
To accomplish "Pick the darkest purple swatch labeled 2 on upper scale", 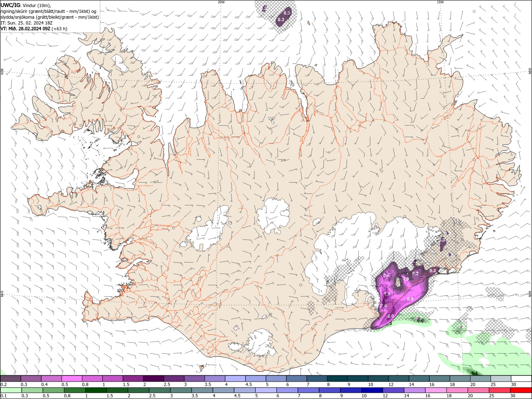I will pyautogui.click(x=153, y=378).
